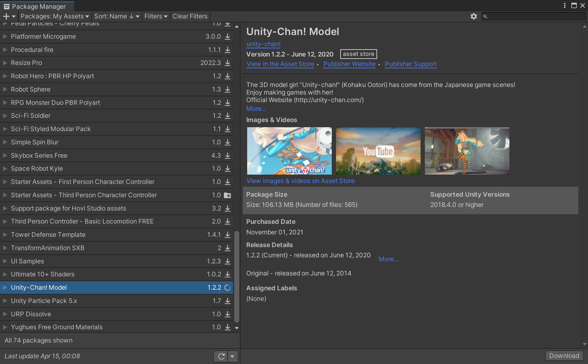Click download icon for Resize Pro

[228, 63]
